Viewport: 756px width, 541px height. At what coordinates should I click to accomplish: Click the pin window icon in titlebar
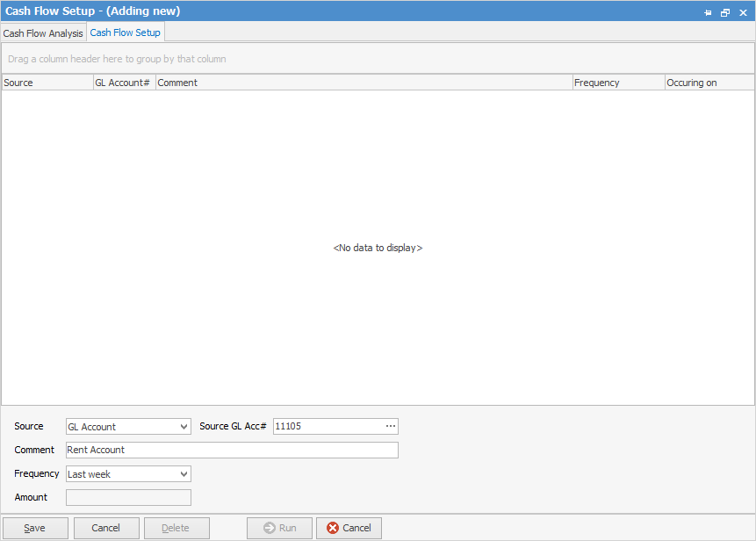pos(708,12)
